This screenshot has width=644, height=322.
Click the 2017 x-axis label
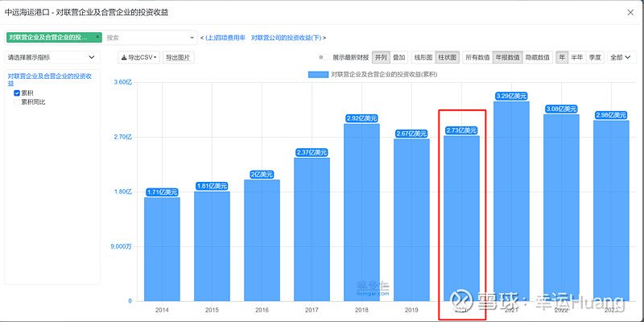[x=312, y=310]
